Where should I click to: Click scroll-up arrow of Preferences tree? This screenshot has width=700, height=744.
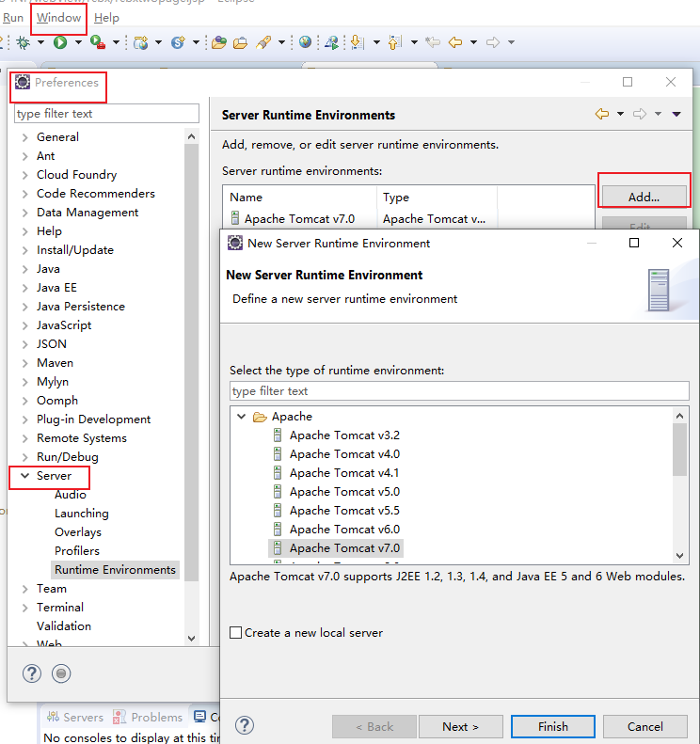[x=191, y=136]
